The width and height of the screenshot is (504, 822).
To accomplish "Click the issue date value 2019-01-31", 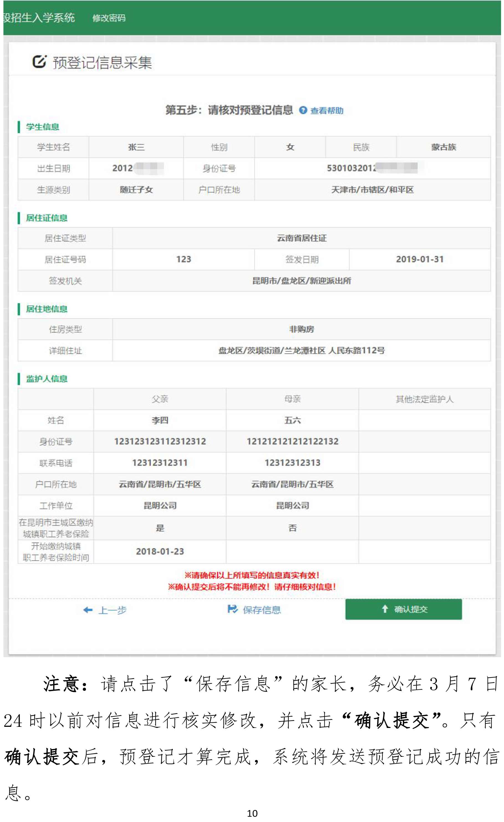I will coord(420,259).
